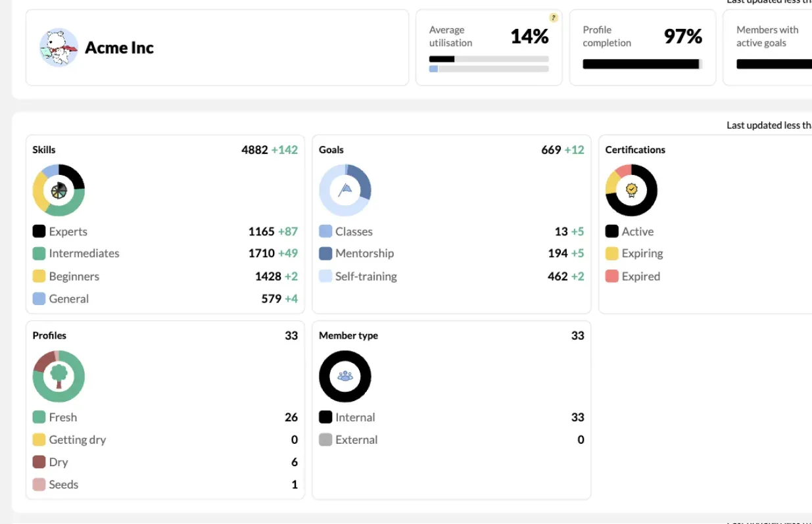Click the Experts count 1165
Viewport: 812px width, 524px height.
[x=261, y=231]
